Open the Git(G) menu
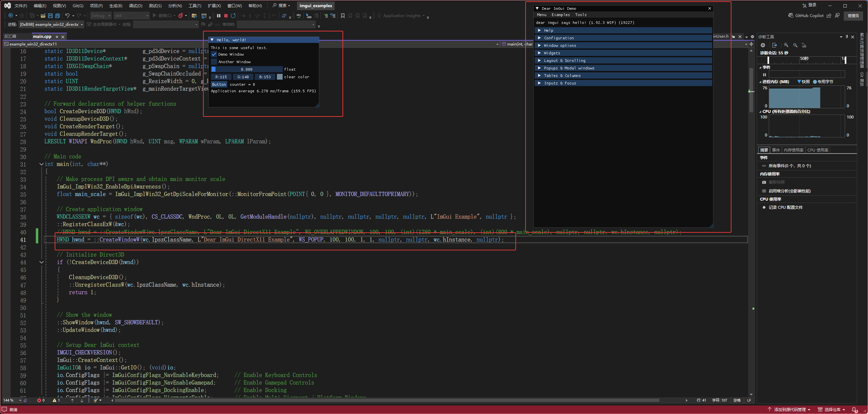This screenshot has width=868, height=414. [x=78, y=6]
